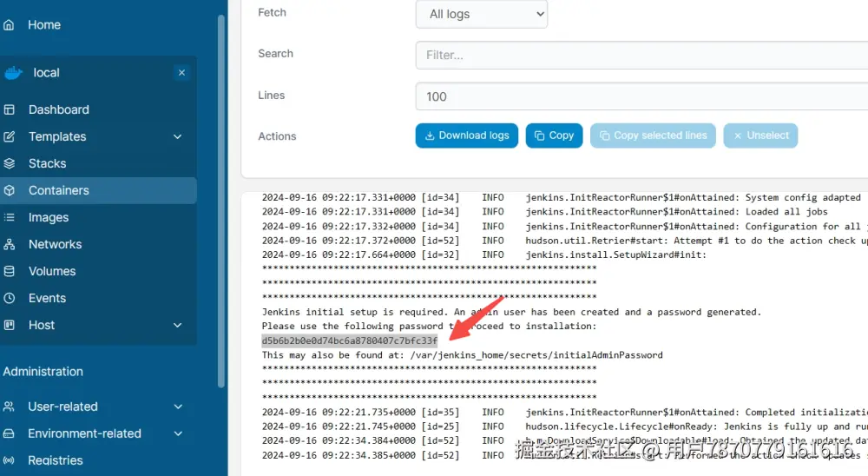This screenshot has height=476, width=868.
Task: Close the local environment with X
Action: (x=181, y=73)
